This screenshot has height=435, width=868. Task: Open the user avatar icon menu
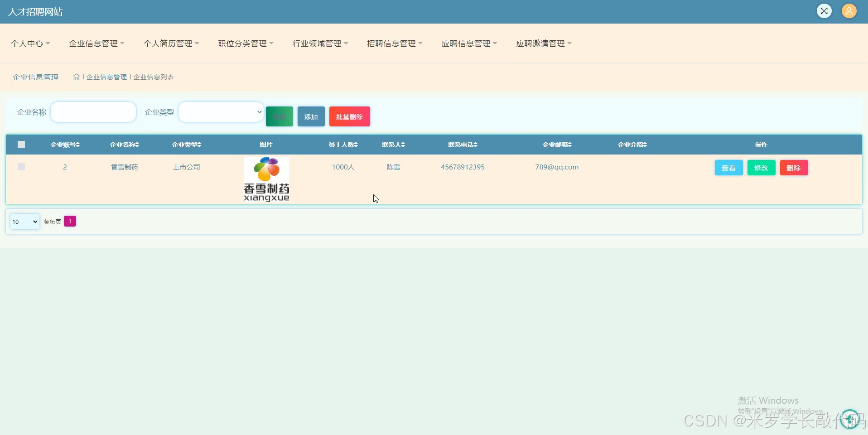[849, 11]
